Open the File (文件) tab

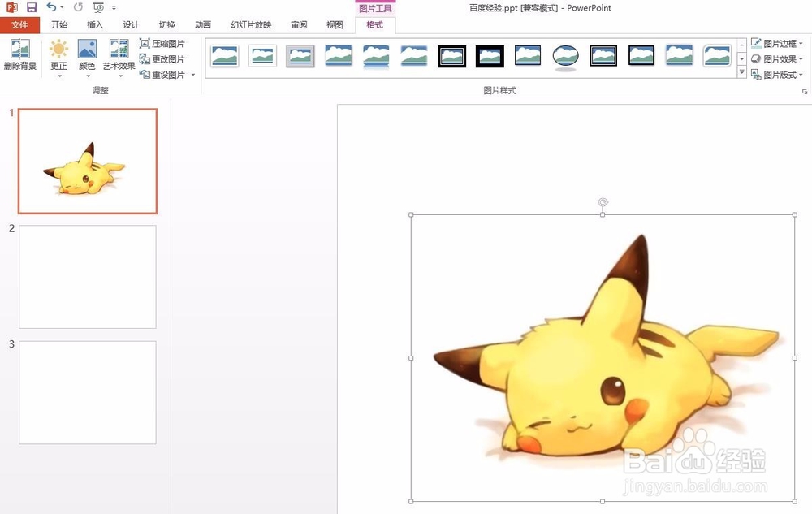(x=19, y=25)
